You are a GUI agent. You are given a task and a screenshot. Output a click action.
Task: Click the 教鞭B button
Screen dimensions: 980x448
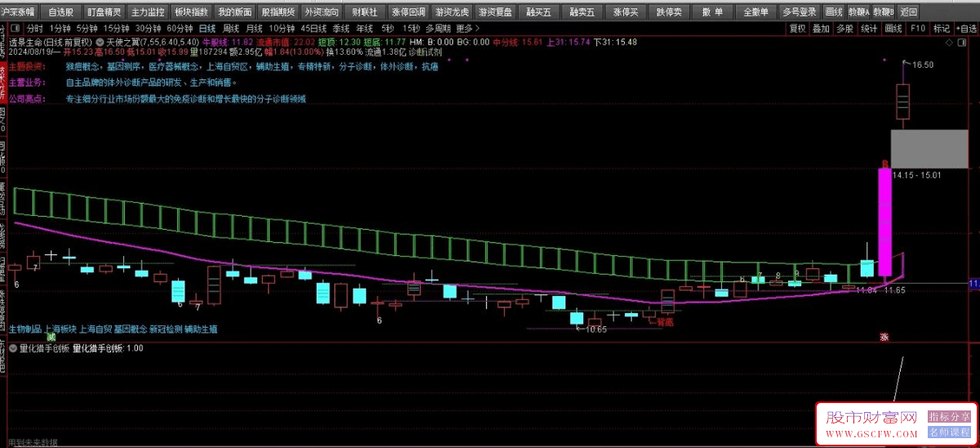(x=883, y=12)
